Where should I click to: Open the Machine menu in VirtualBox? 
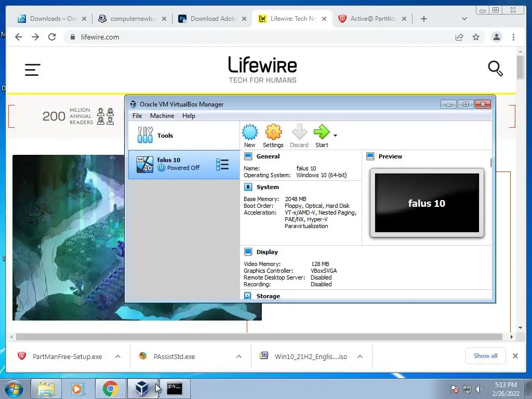pyautogui.click(x=162, y=116)
